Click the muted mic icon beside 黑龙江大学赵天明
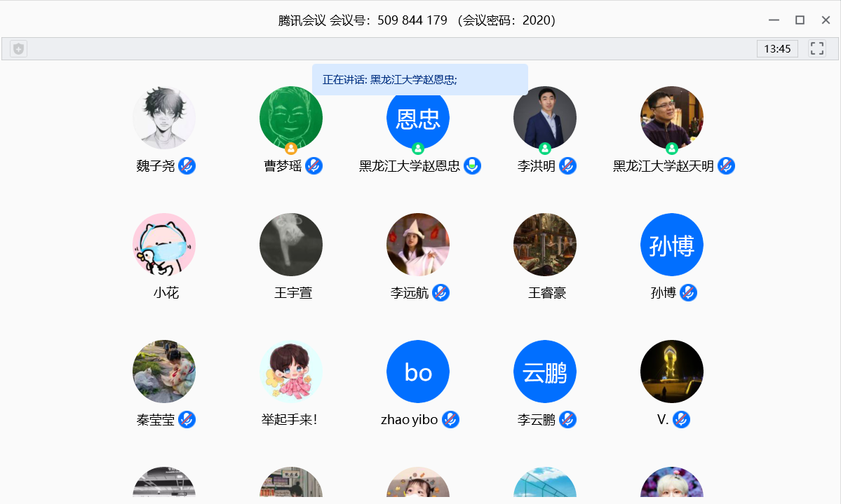841x504 pixels. click(726, 166)
